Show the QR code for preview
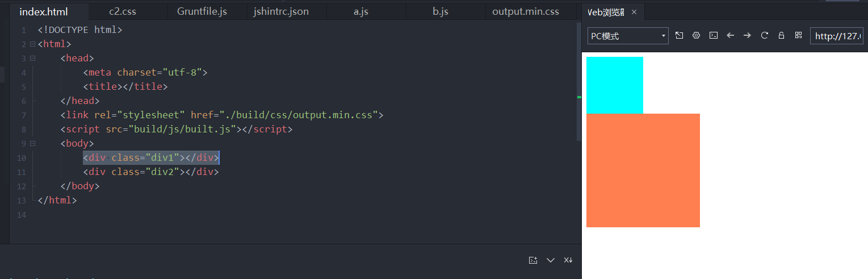Image resolution: width=868 pixels, height=279 pixels. click(798, 36)
